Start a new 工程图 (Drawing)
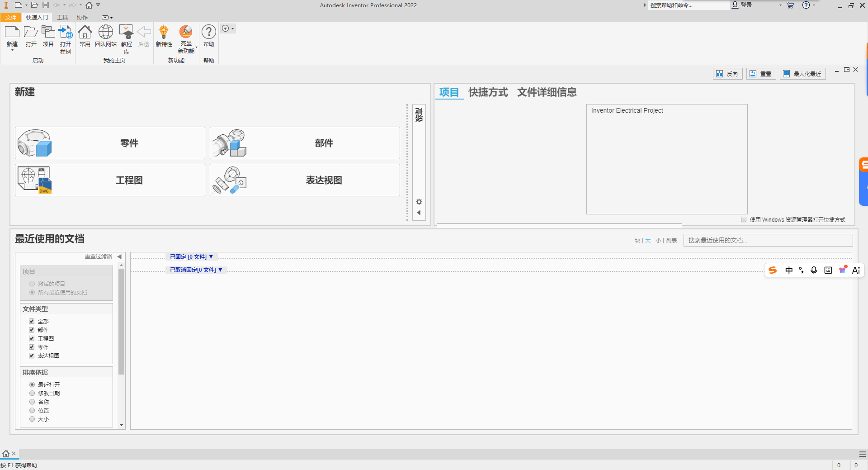 109,180
